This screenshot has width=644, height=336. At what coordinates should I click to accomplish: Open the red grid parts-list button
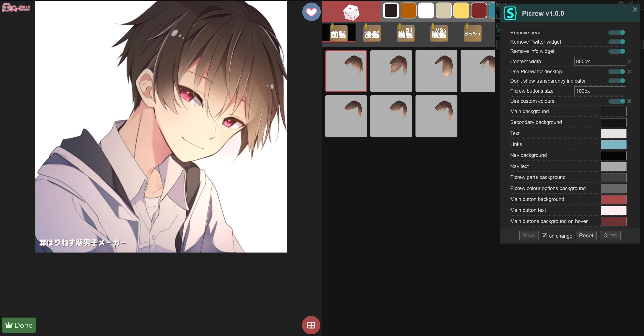pos(311,325)
